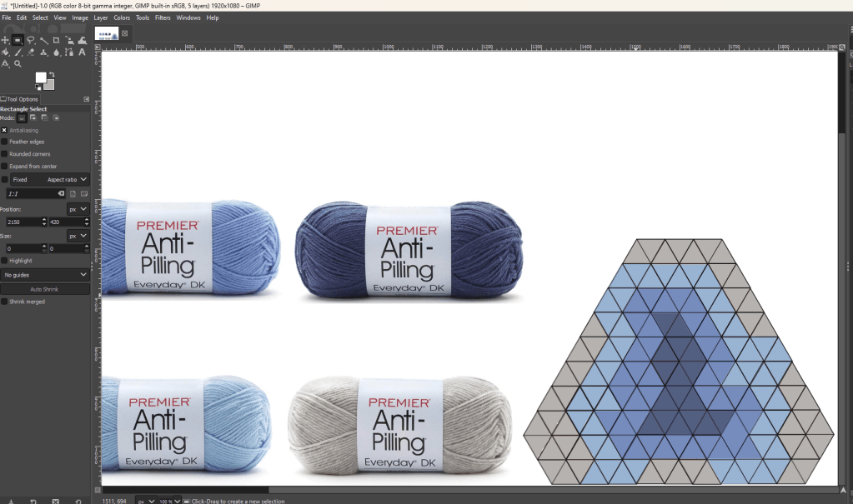The height and width of the screenshot is (504, 853).
Task: Open the Colors menu
Action: click(122, 17)
